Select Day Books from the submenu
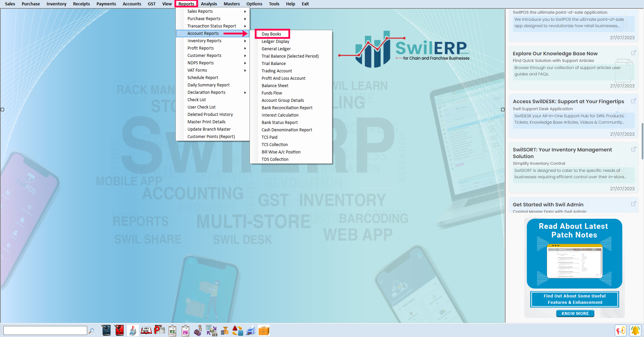644x337 pixels. (272, 34)
